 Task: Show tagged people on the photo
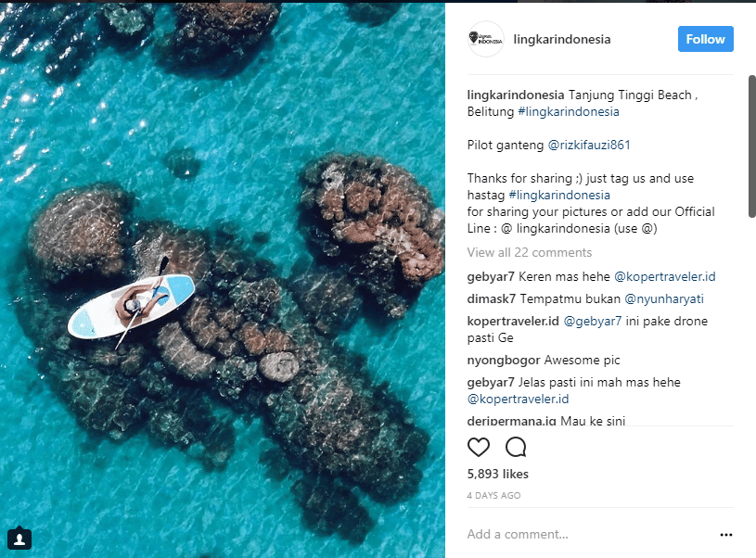point(19,538)
